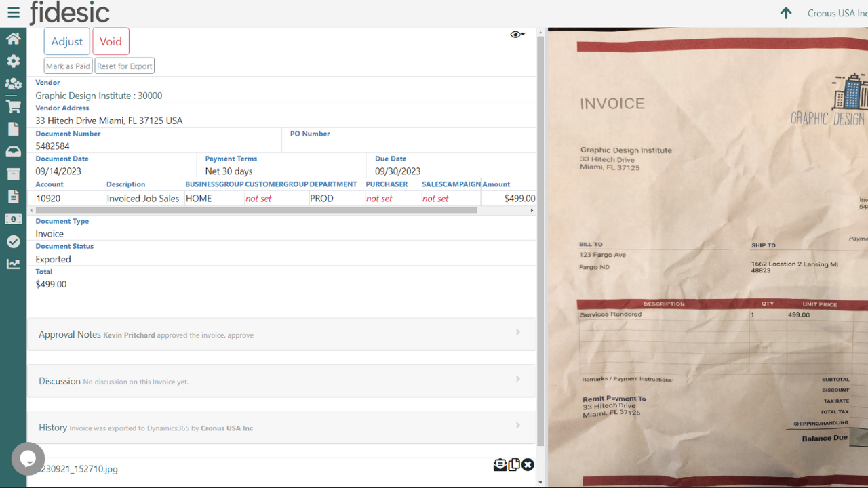This screenshot has height=488, width=868.
Task: Click the vendor name Graphic Design Institute : 30000
Action: click(99, 96)
